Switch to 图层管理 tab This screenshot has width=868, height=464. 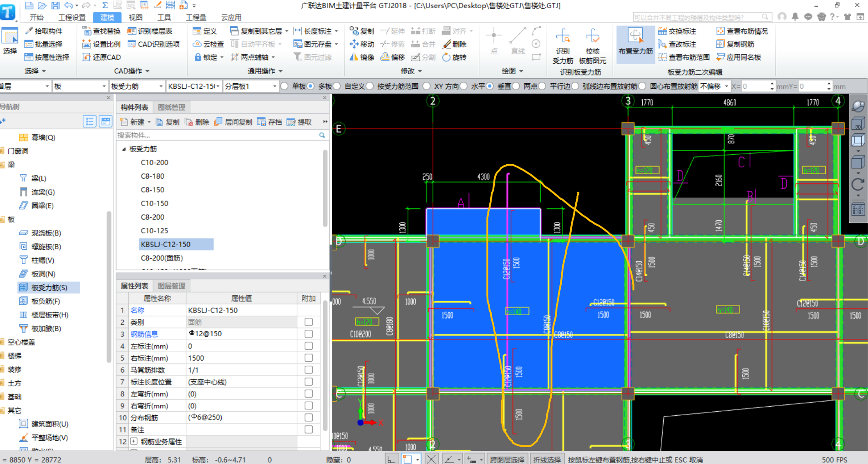[x=172, y=286]
